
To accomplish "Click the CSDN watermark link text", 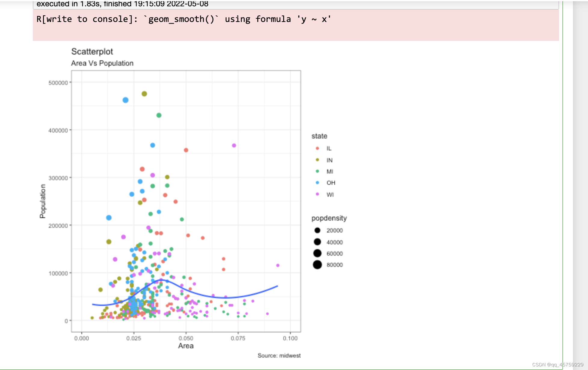I will pyautogui.click(x=558, y=365).
